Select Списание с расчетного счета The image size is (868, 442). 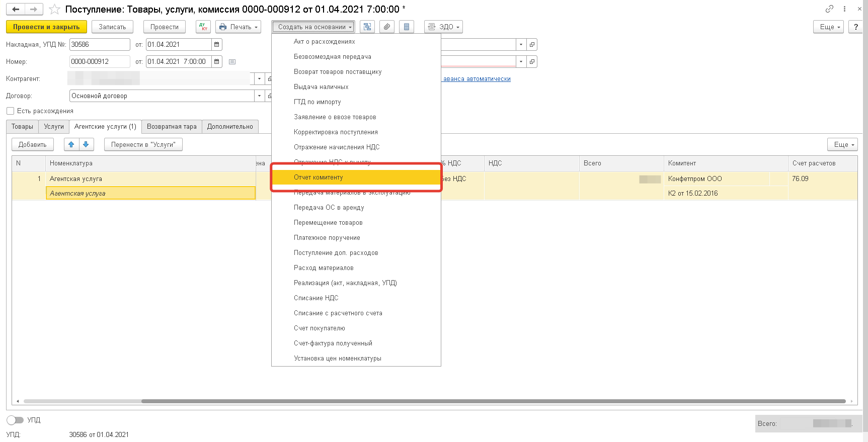[x=356, y=313]
